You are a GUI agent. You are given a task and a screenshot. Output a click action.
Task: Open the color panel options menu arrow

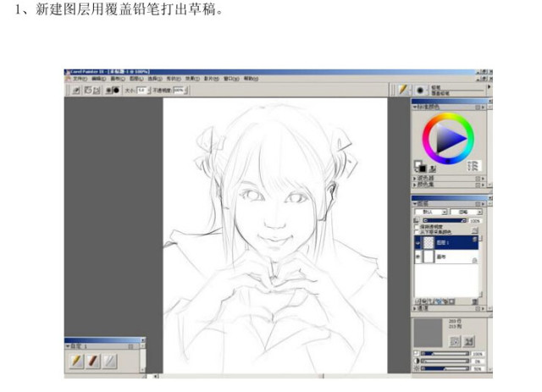[484, 108]
